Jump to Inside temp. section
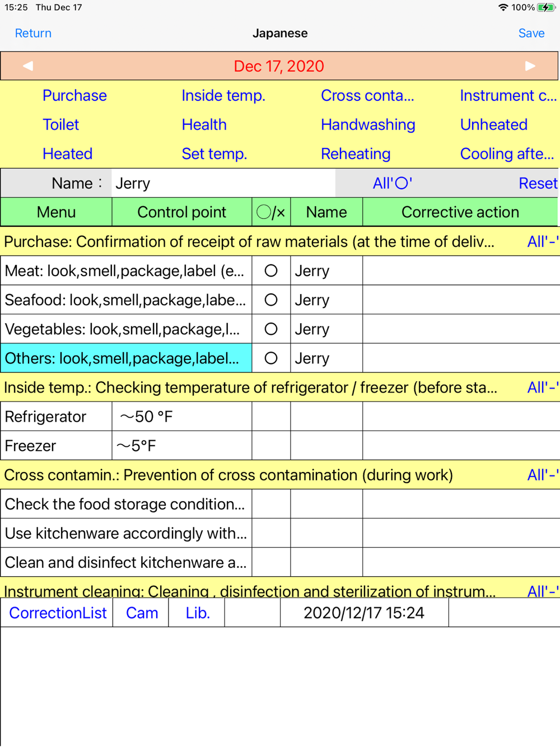Screen dimensions: 560x747 pos(223,95)
